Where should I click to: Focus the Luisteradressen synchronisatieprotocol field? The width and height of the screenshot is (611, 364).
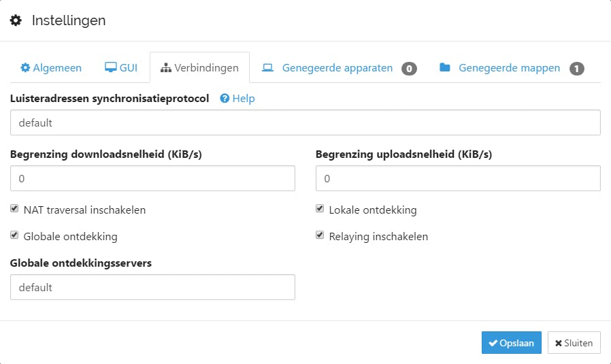point(305,123)
